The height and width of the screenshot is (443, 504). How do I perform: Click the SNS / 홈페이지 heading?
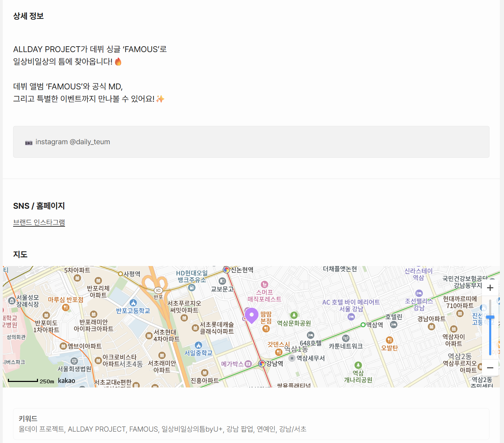(x=39, y=206)
